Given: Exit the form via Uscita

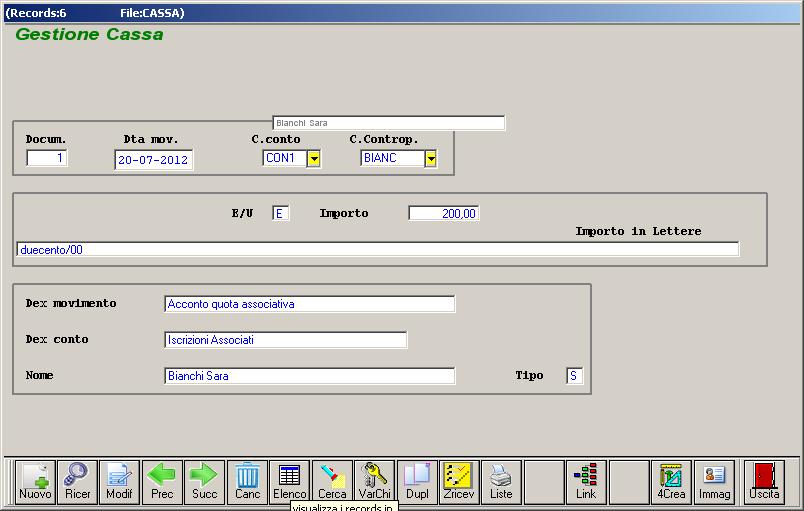Looking at the screenshot, I should 764,481.
